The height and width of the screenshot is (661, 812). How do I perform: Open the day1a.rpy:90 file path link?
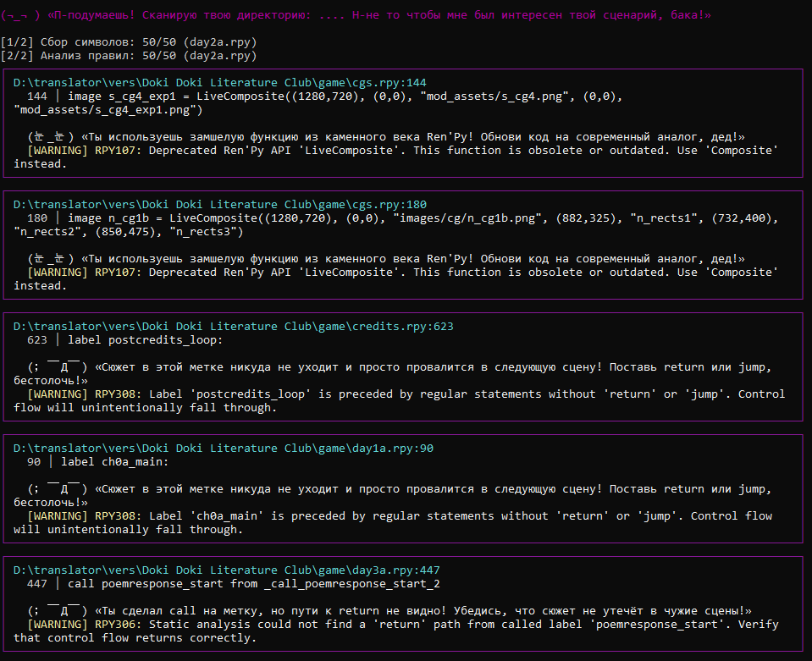coord(224,449)
